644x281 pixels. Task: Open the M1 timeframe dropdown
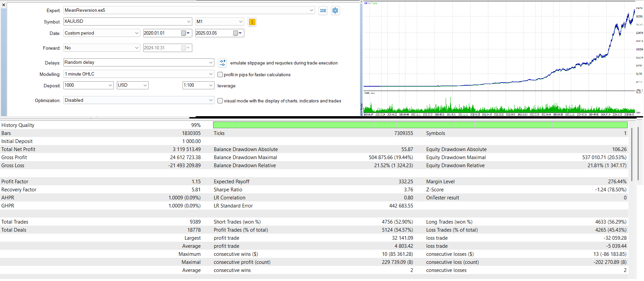(241, 21)
